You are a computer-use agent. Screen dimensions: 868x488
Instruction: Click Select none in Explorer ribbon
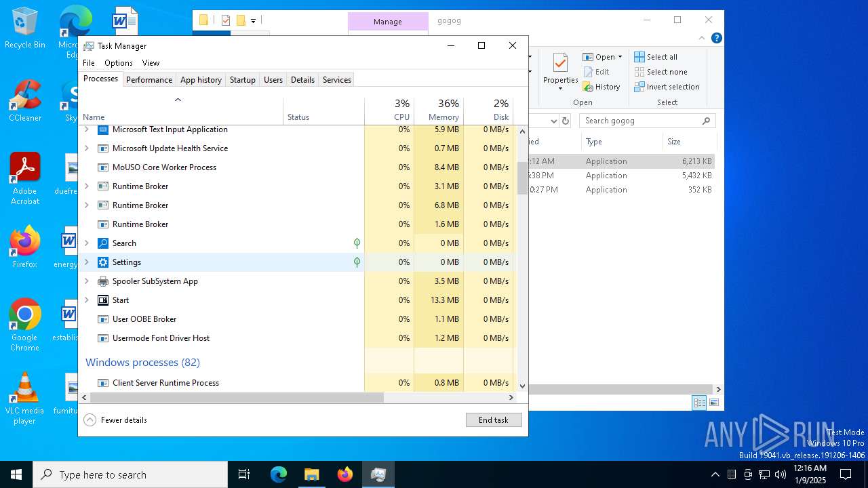click(x=661, y=72)
